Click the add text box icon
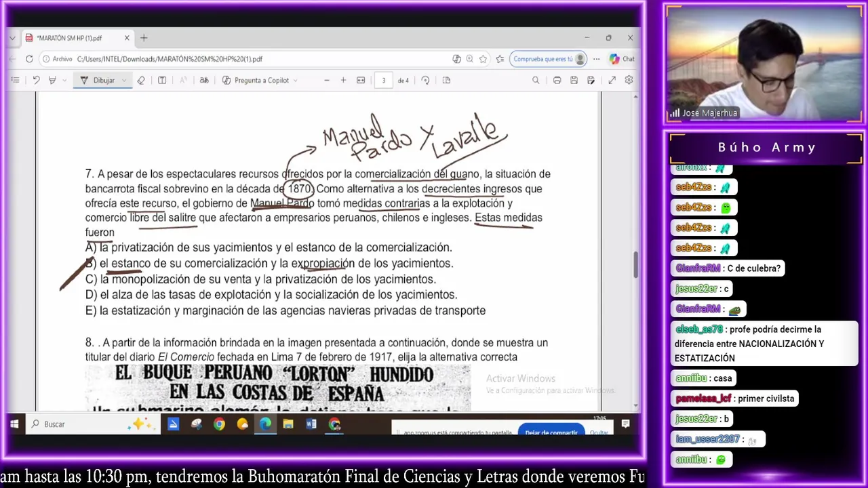The width and height of the screenshot is (868, 488). pos(162,80)
